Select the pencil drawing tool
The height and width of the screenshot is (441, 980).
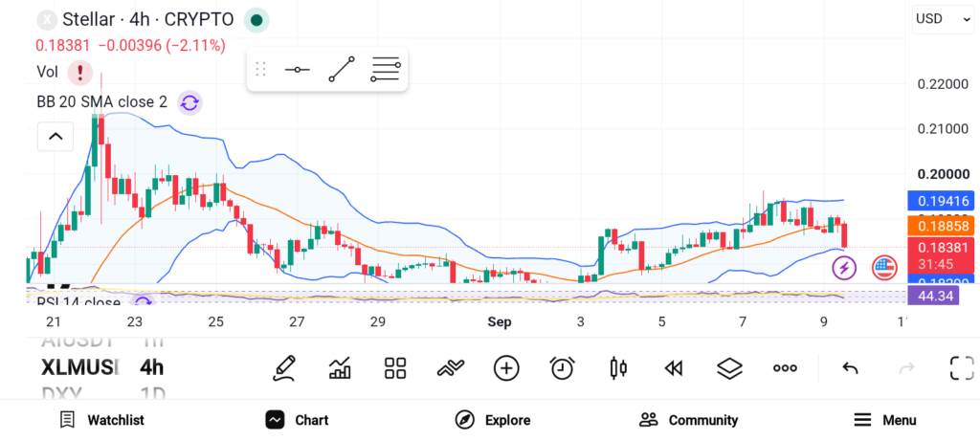tap(283, 368)
